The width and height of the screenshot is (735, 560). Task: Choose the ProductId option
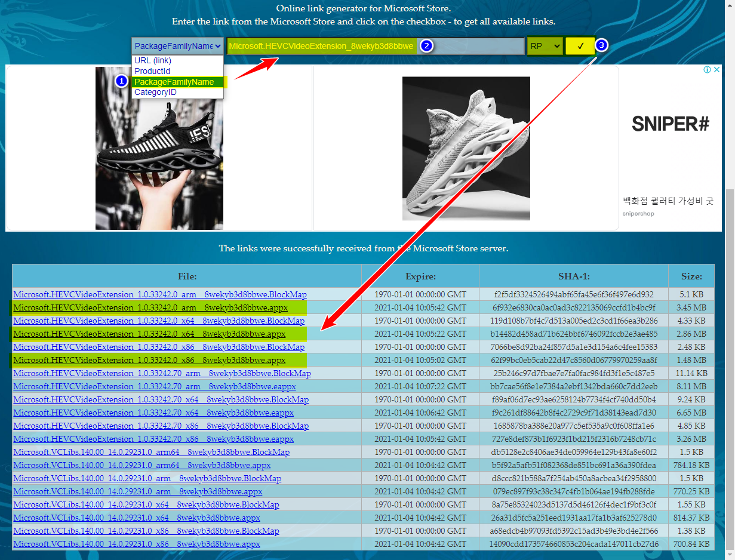[152, 71]
